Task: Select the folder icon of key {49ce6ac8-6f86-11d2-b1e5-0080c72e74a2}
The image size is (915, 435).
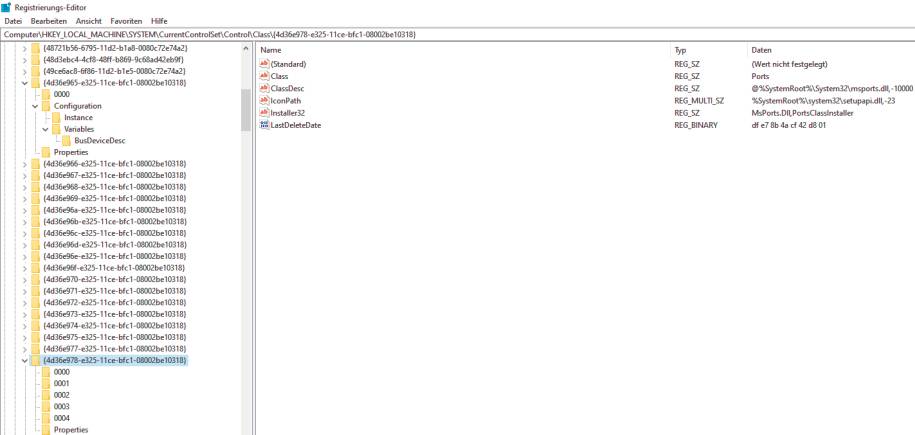Action: 36,71
